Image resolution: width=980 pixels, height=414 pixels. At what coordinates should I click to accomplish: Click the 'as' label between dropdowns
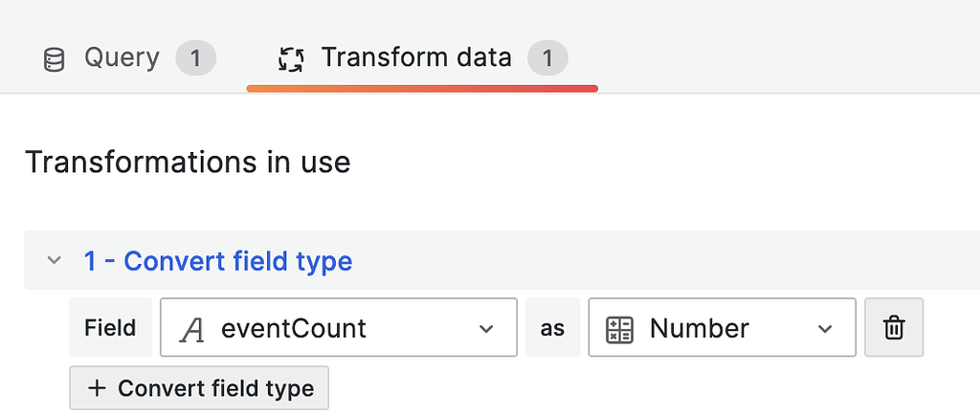[x=552, y=328]
